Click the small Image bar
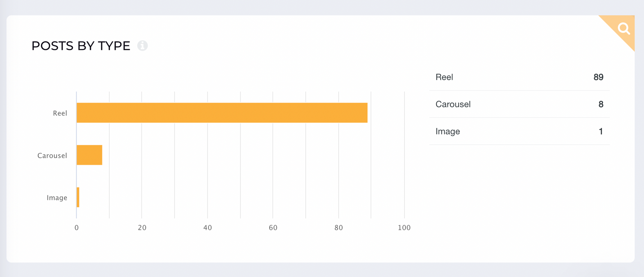This screenshot has width=644, height=277. [x=78, y=197]
